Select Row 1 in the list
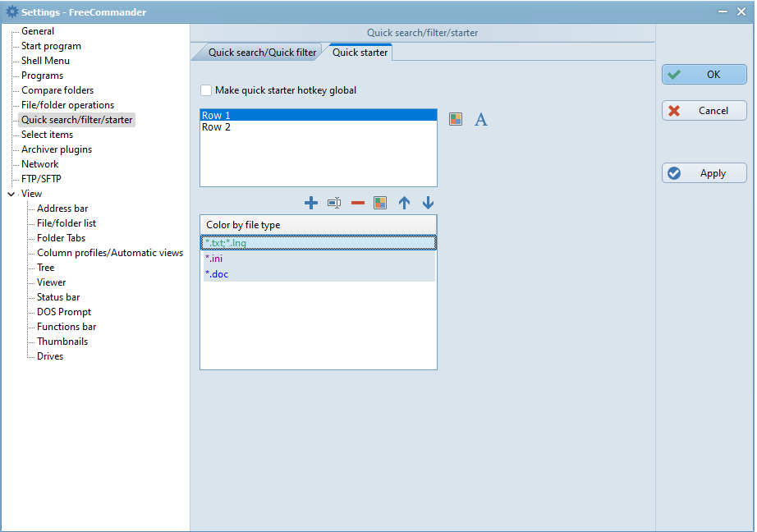757x532 pixels. 319,116
